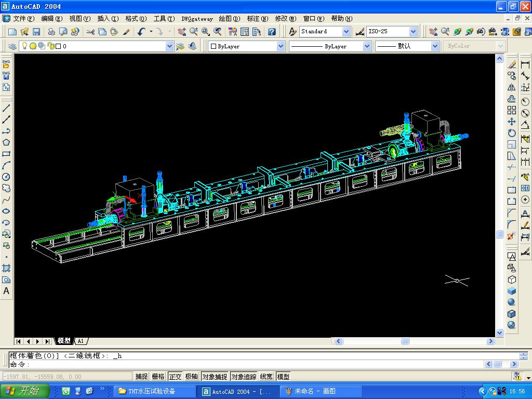Open the 文件(F) menu
Image resolution: width=532 pixels, height=399 pixels.
coord(24,19)
